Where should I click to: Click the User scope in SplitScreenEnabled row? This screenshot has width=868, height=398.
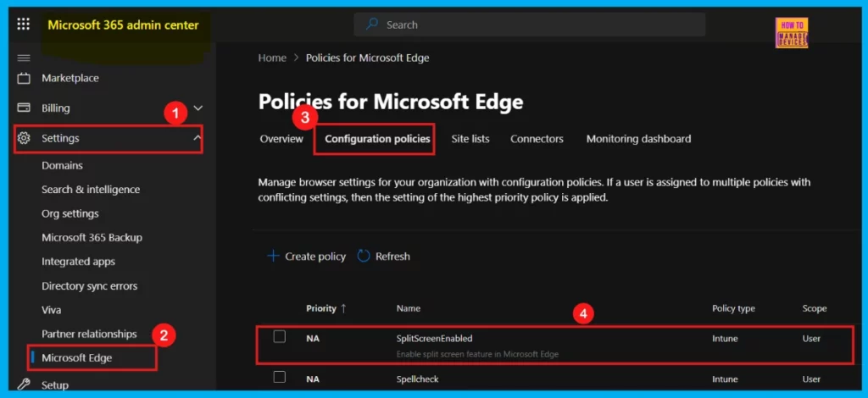[x=811, y=339]
